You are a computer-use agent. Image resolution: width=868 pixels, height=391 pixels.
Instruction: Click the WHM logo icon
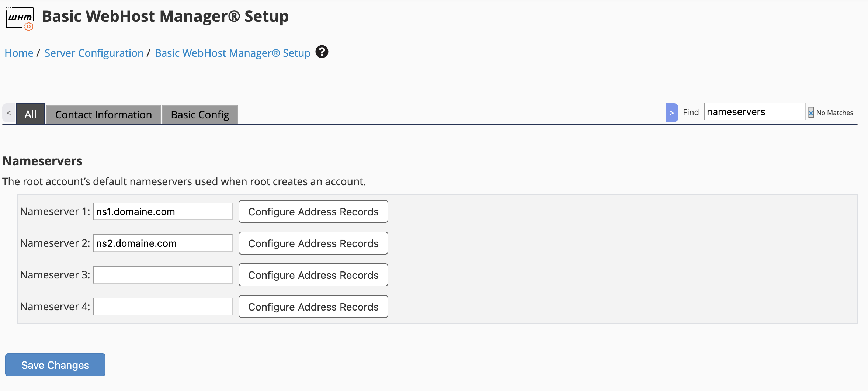pyautogui.click(x=20, y=19)
